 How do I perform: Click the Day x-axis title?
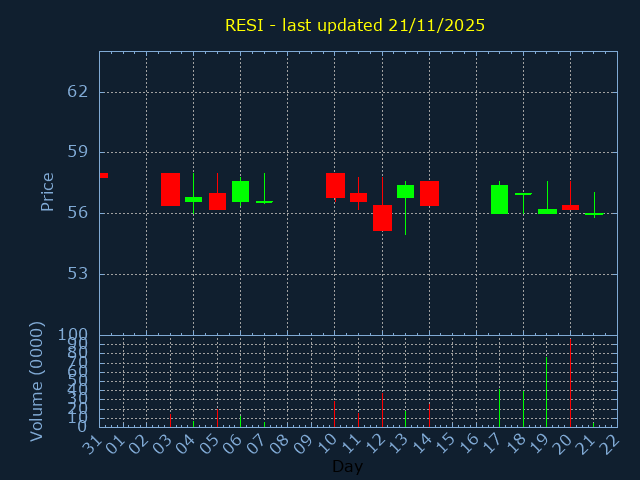click(x=347, y=466)
